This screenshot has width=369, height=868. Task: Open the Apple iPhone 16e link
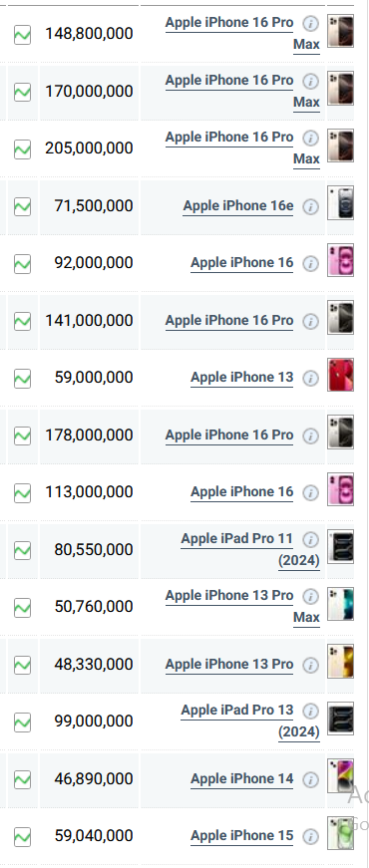238,206
